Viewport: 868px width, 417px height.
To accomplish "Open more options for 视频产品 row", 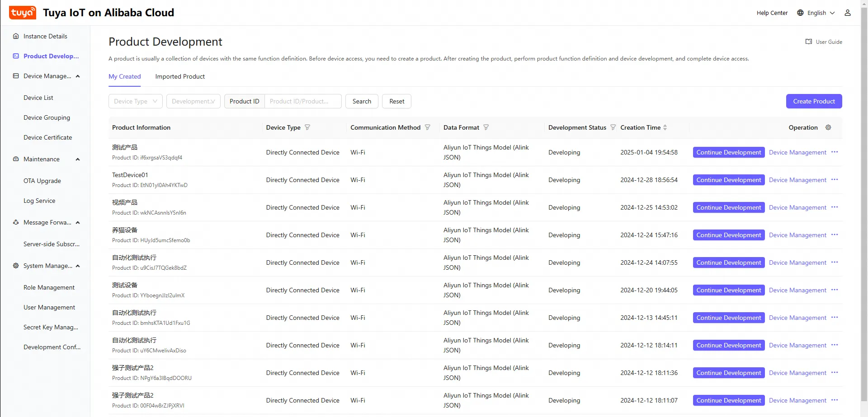I will tap(835, 207).
